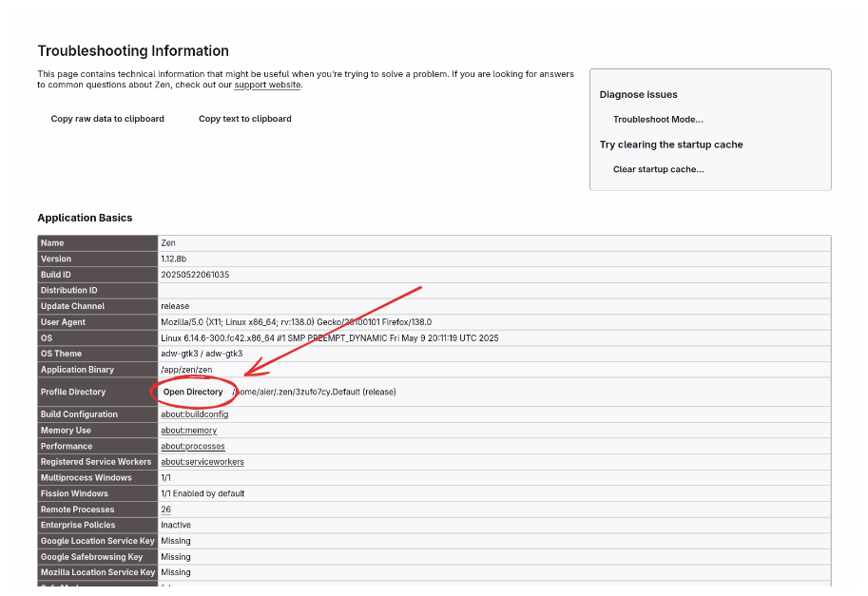Click Clear startup cache button
Viewport: 868px width, 596px height.
(658, 169)
